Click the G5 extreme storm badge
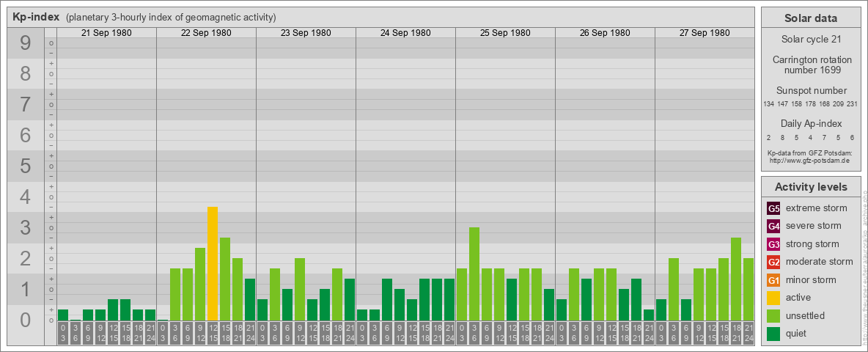868x352 pixels. coord(774,209)
